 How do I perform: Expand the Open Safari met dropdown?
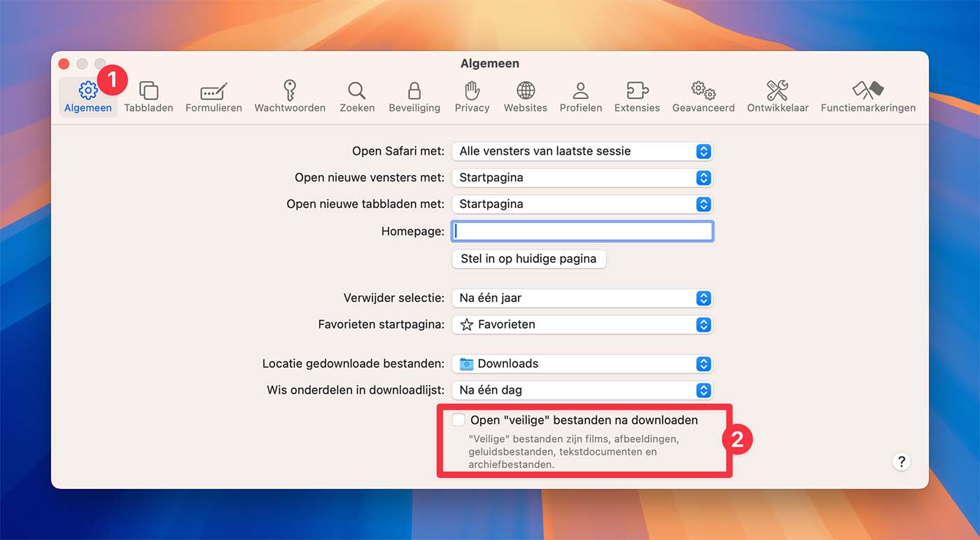click(x=582, y=151)
